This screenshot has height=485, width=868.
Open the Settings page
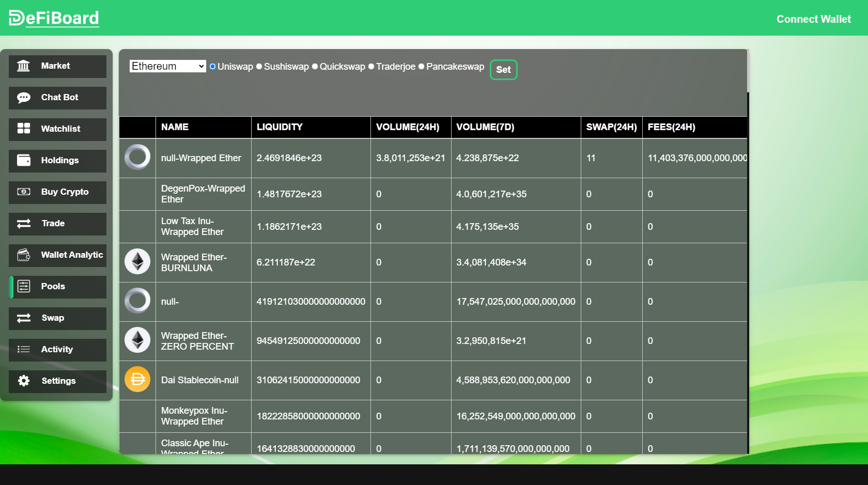pos(57,382)
